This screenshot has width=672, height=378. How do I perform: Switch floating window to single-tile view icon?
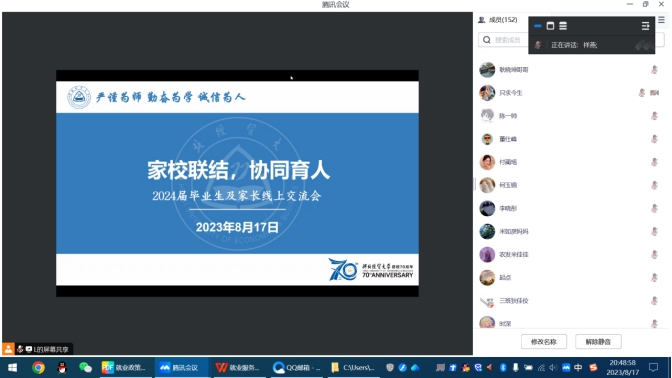pyautogui.click(x=550, y=26)
